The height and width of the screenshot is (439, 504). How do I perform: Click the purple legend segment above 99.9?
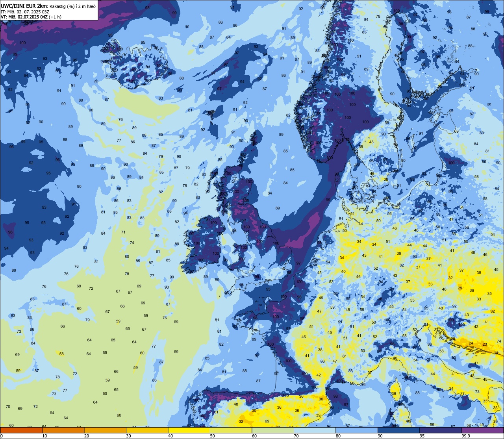point(483,430)
